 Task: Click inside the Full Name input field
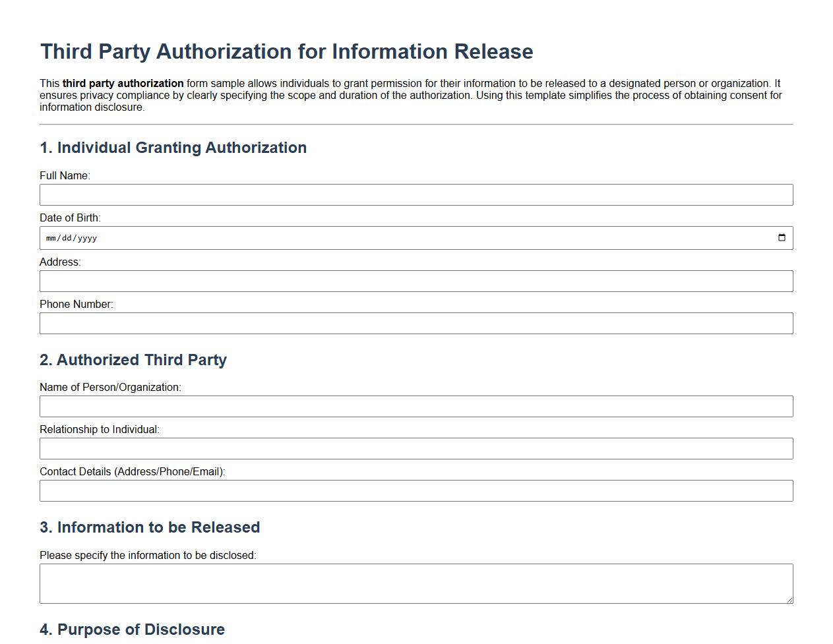pyautogui.click(x=416, y=194)
